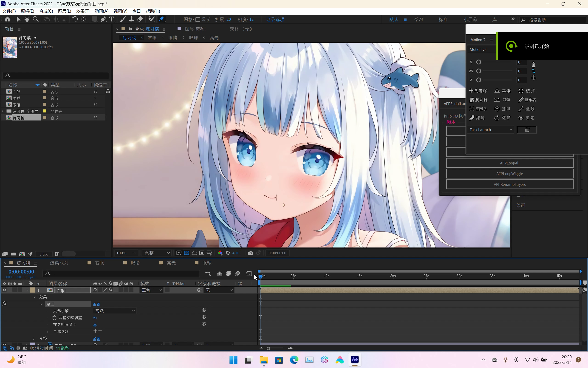588x368 pixels.
Task: Select the Clone Stamp tool
Action: (x=131, y=19)
